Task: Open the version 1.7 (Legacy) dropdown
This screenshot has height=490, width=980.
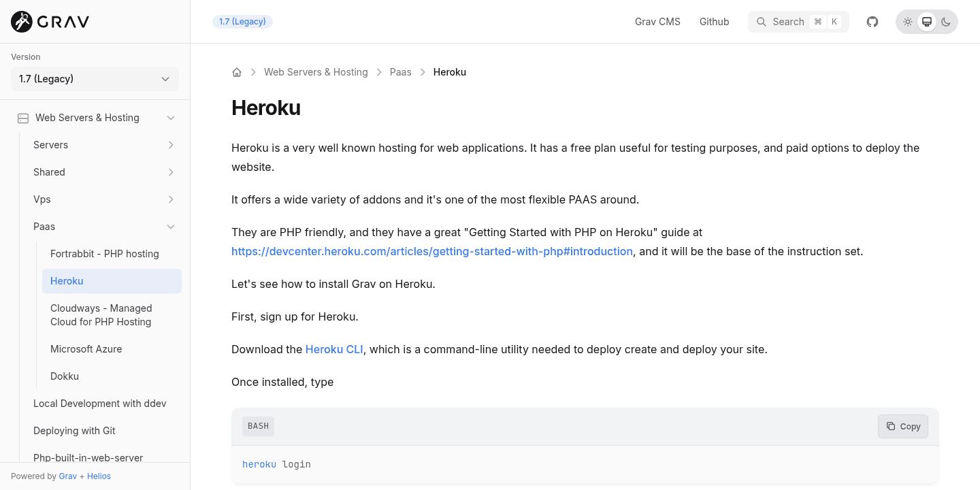Action: pyautogui.click(x=95, y=79)
